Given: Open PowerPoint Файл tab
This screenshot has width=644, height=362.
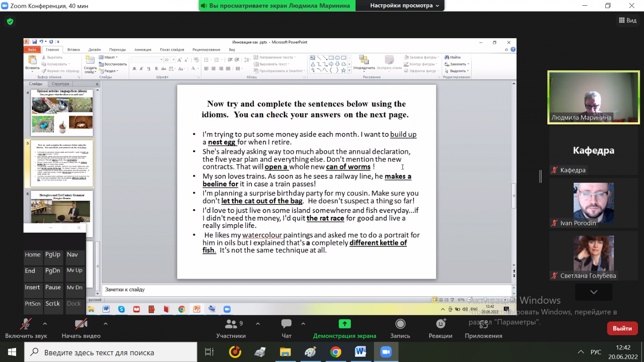Looking at the screenshot, I should pyautogui.click(x=32, y=50).
